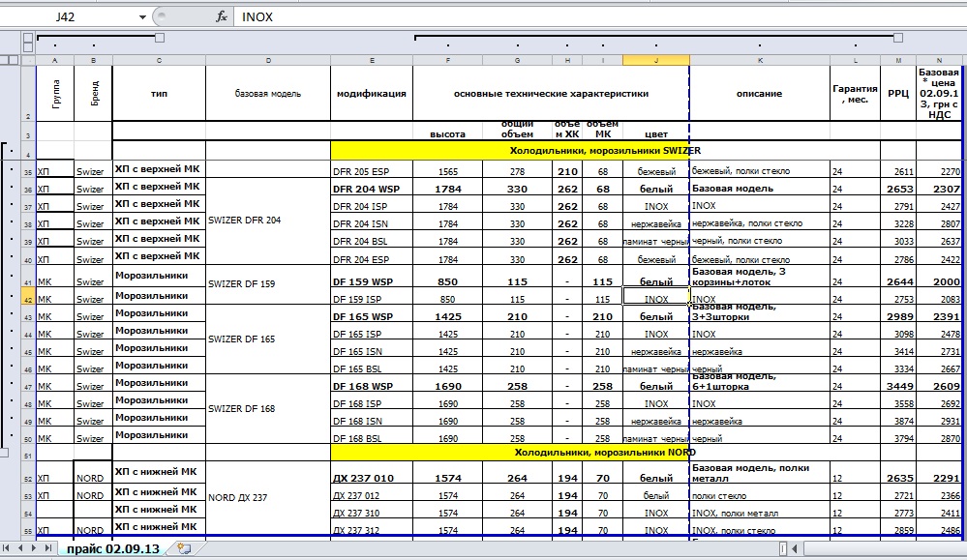967x560 pixels.
Task: Click column outline level 2 button
Action: tap(28, 46)
